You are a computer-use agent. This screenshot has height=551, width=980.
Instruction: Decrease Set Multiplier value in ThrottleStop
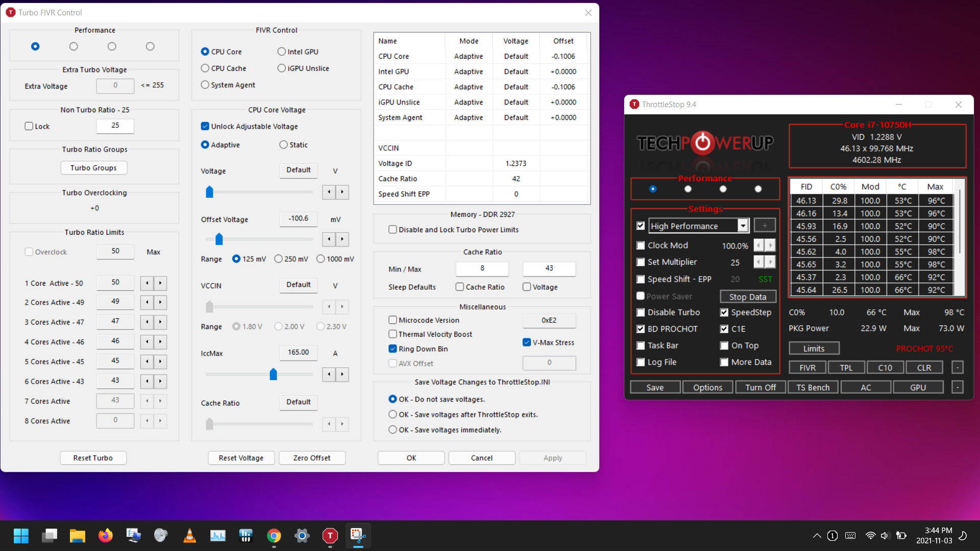click(759, 262)
